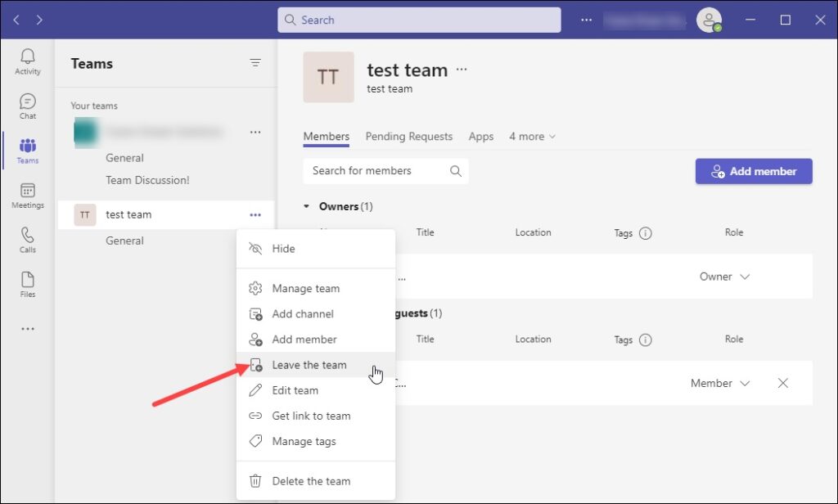
Task: Switch to the Pending Requests tab
Action: (x=409, y=137)
